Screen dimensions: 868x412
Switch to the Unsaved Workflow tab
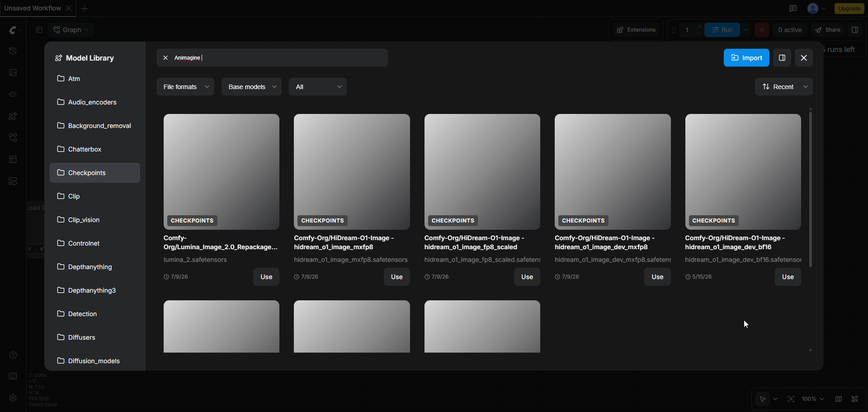(x=33, y=8)
